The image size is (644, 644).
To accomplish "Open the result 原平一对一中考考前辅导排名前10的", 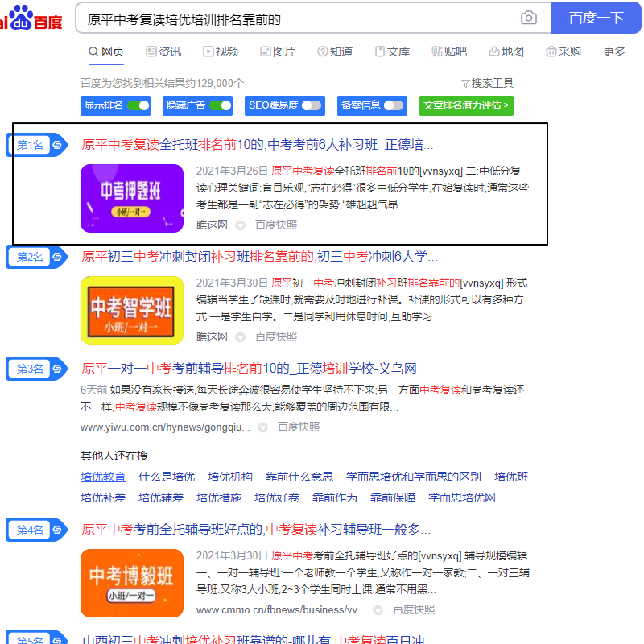I will (x=249, y=369).
